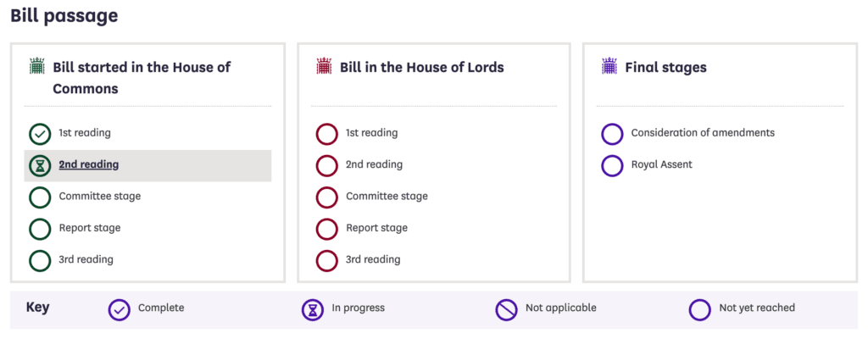This screenshot has height=350, width=868.
Task: Click the Complete checkmark icon in the Key
Action: coord(120,309)
